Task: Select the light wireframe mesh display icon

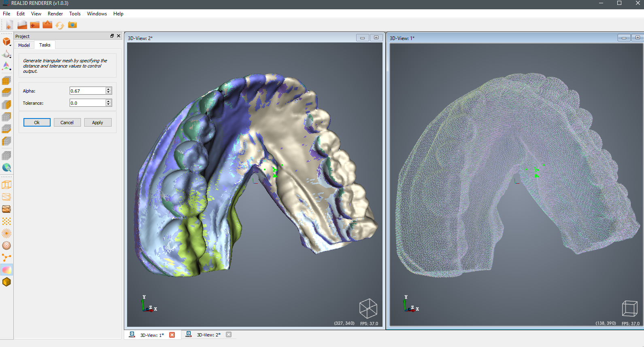Action: (x=6, y=197)
